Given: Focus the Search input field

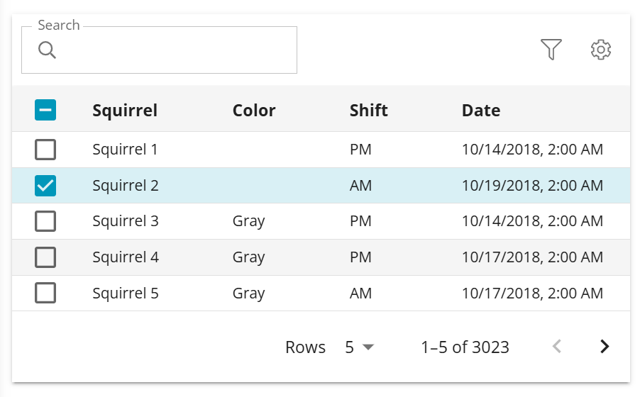Looking at the screenshot, I should (x=159, y=50).
